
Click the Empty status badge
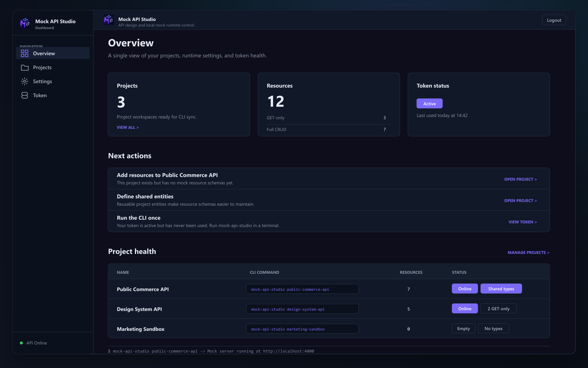tap(463, 329)
